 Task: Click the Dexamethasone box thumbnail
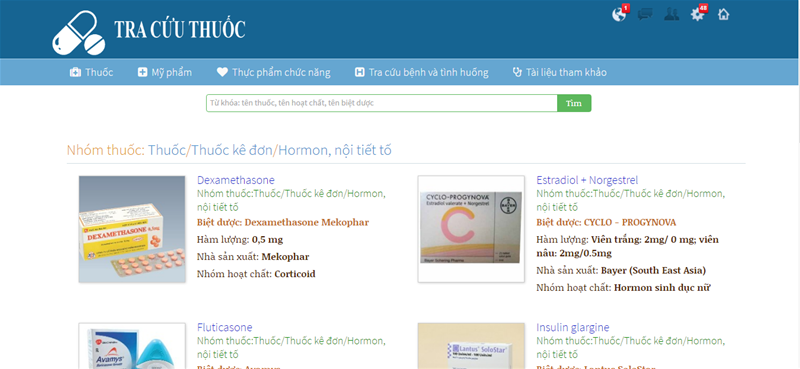click(132, 229)
